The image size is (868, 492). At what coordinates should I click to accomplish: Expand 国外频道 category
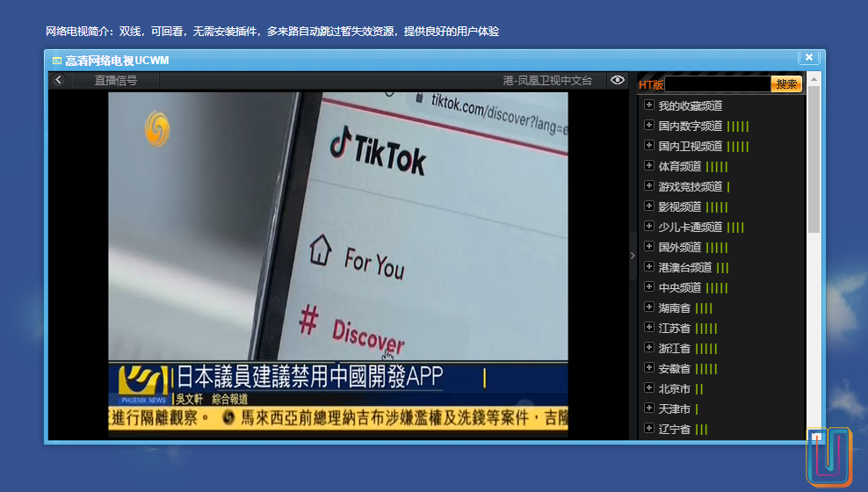649,246
